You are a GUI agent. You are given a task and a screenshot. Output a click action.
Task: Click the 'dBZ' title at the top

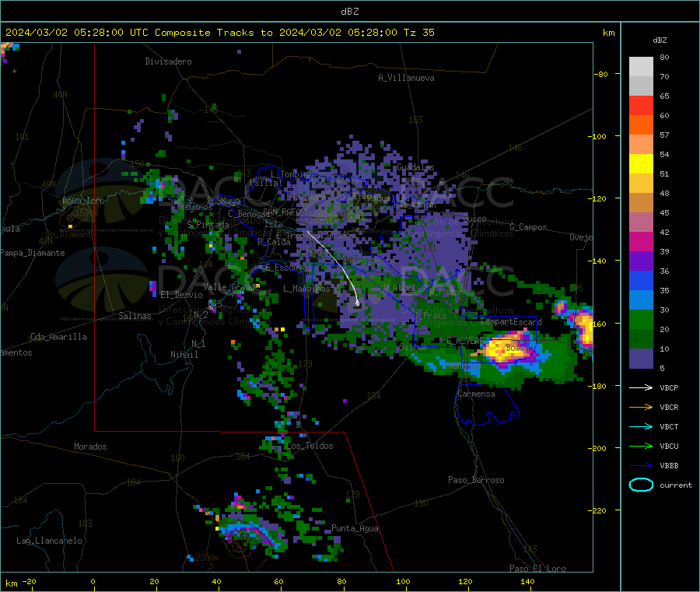point(349,12)
